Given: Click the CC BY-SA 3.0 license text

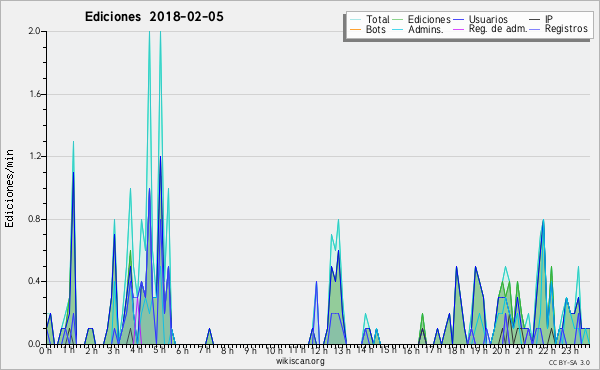Looking at the screenshot, I should tap(569, 362).
